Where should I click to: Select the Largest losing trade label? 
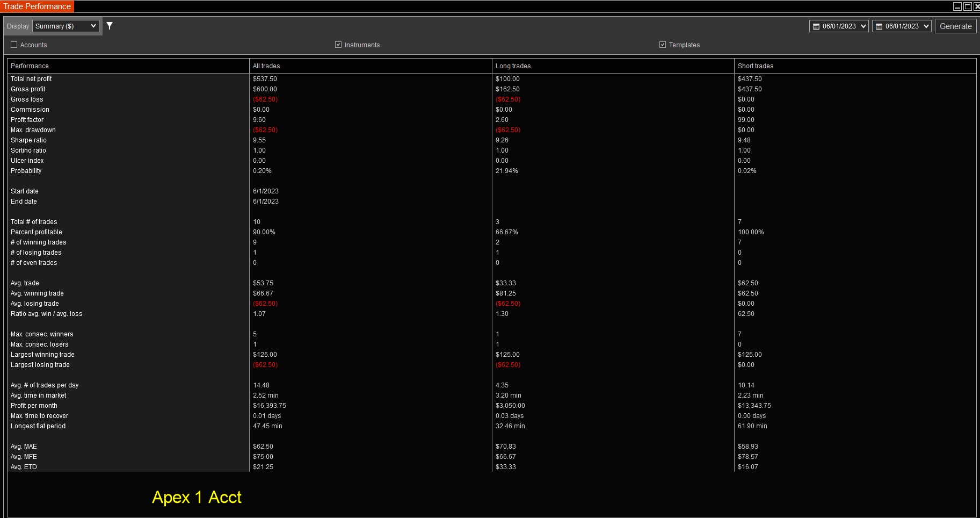pyautogui.click(x=40, y=365)
